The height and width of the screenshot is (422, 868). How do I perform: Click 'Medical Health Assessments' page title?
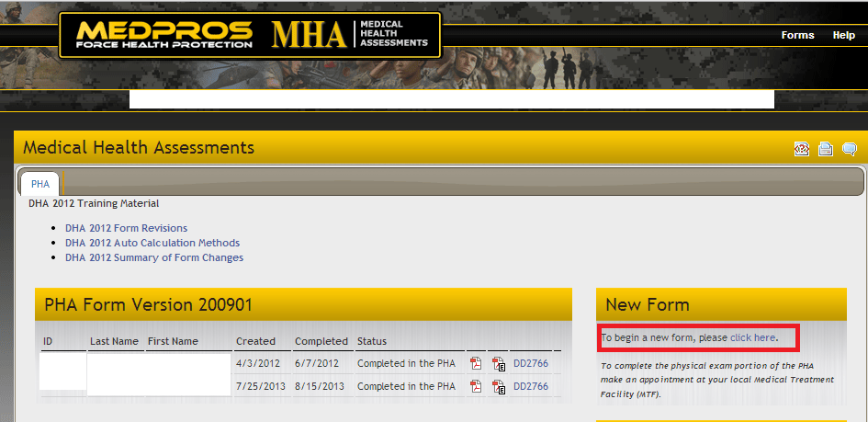click(139, 148)
